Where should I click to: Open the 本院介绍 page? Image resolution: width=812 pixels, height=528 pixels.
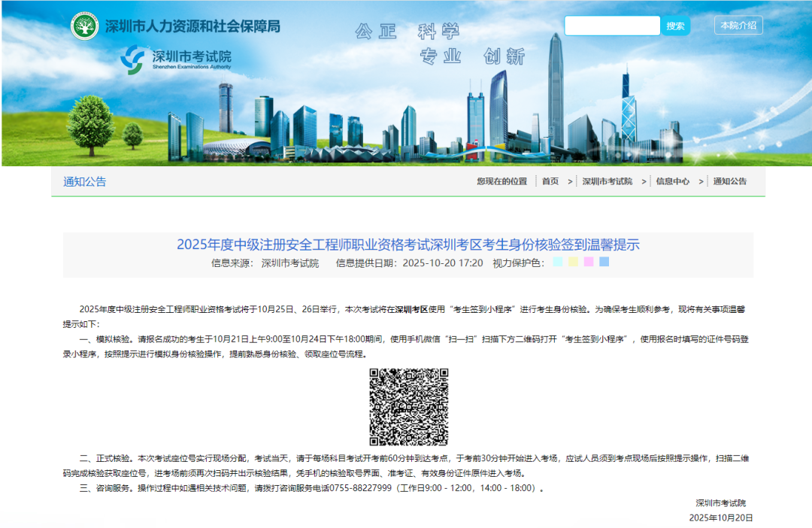tap(738, 26)
